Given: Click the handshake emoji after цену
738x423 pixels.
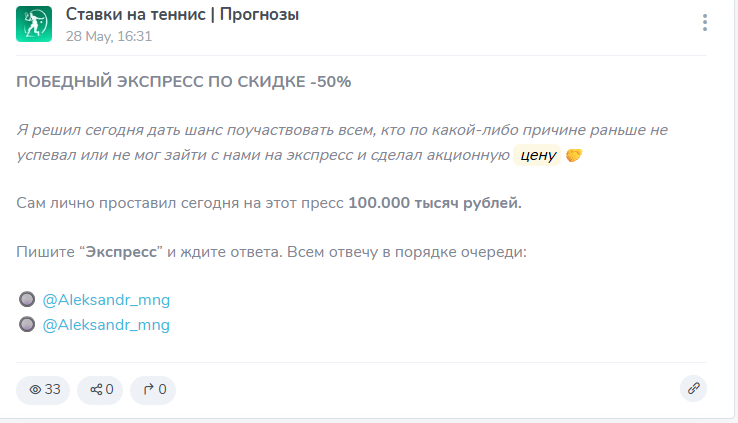Looking at the screenshot, I should [x=574, y=155].
